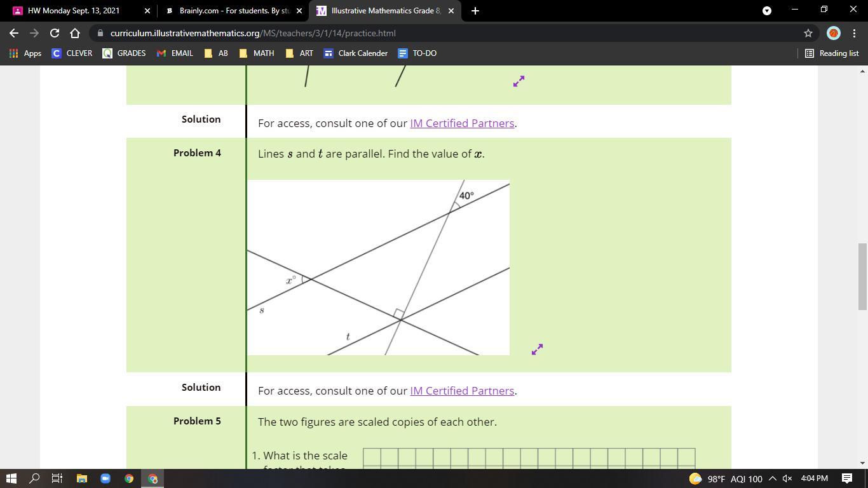This screenshot has width=868, height=488.
Task: Bookmark this page with the star icon
Action: click(808, 33)
